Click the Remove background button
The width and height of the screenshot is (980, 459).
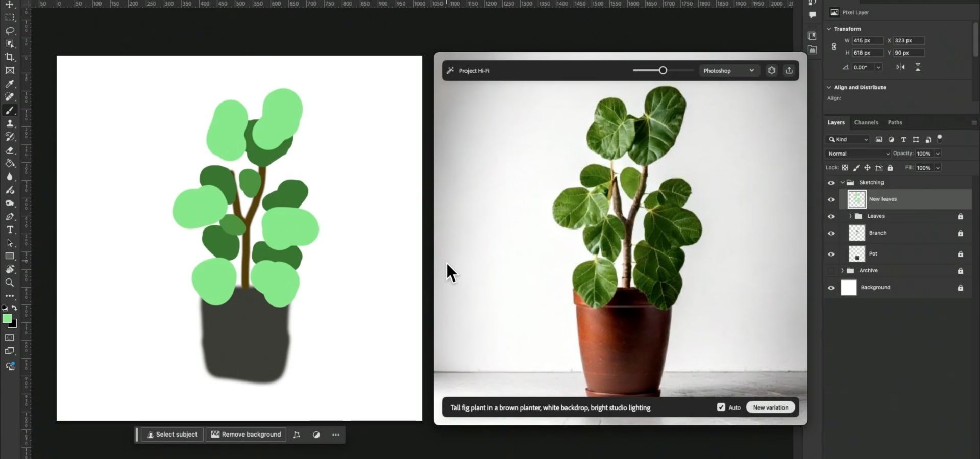pyautogui.click(x=246, y=435)
